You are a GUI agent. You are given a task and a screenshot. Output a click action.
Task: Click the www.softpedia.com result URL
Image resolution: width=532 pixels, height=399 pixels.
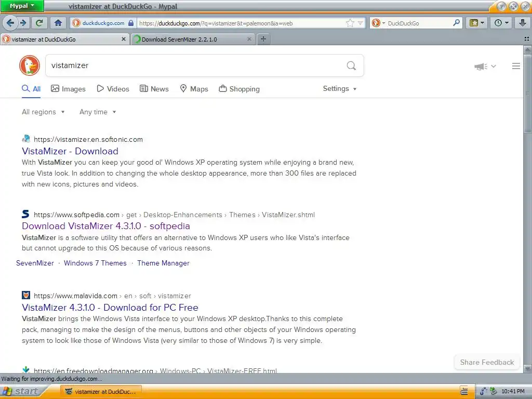pos(77,215)
